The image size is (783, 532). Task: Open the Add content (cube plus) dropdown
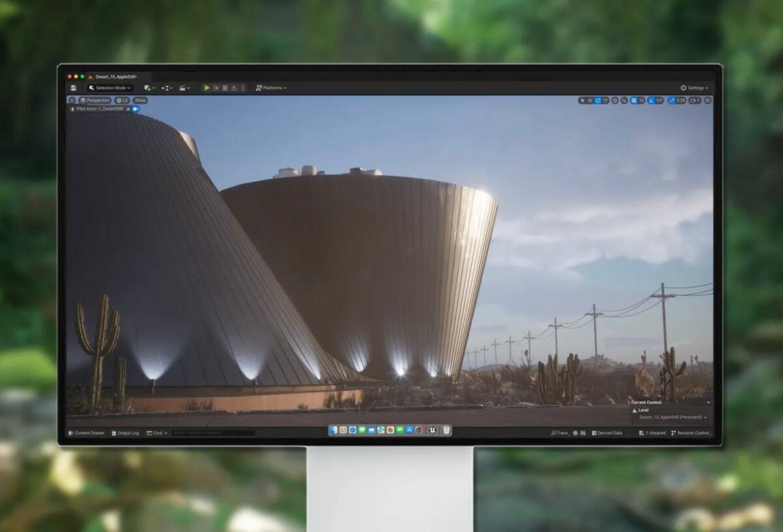coord(149,88)
